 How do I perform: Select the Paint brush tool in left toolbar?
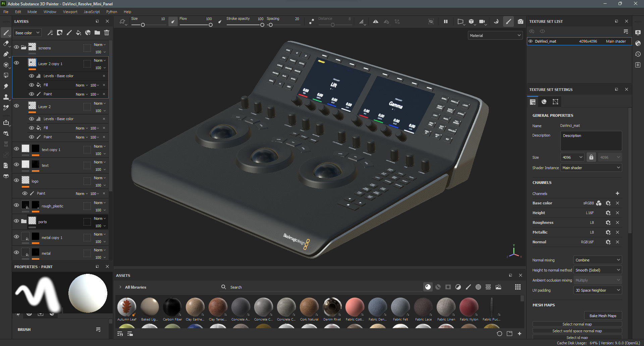6,33
